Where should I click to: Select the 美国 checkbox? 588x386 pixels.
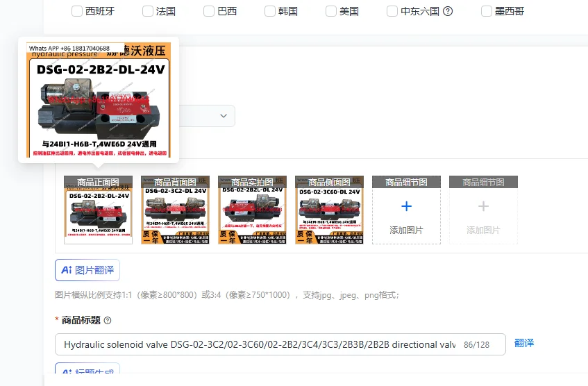[331, 11]
